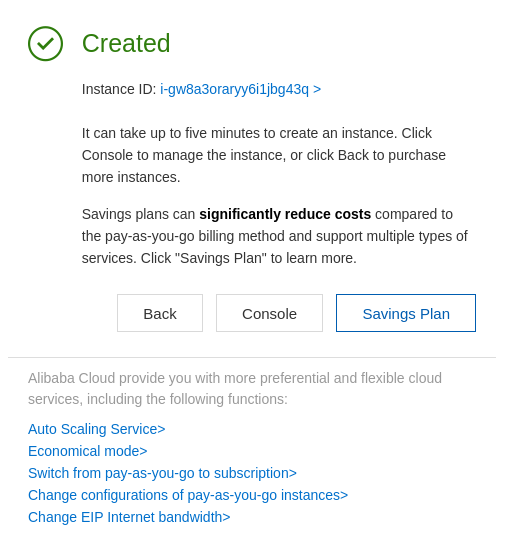Click the chevron after Auto Scaling Service
The image size is (506, 538).
[x=162, y=430]
